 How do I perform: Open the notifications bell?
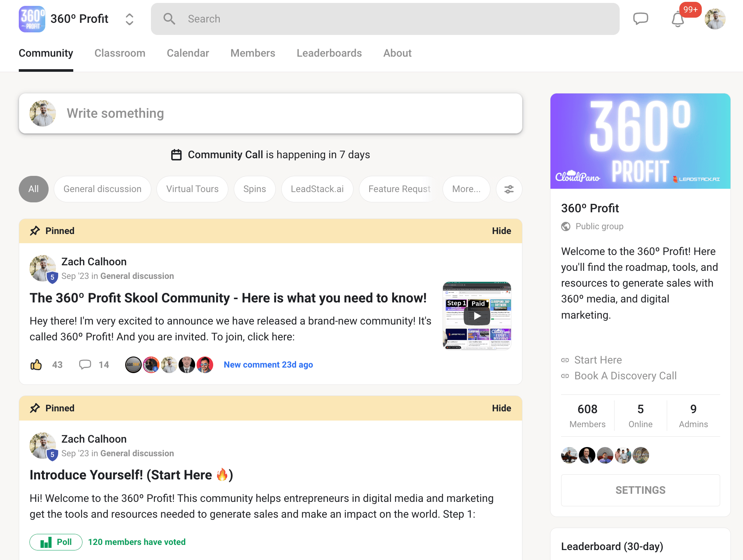[678, 19]
